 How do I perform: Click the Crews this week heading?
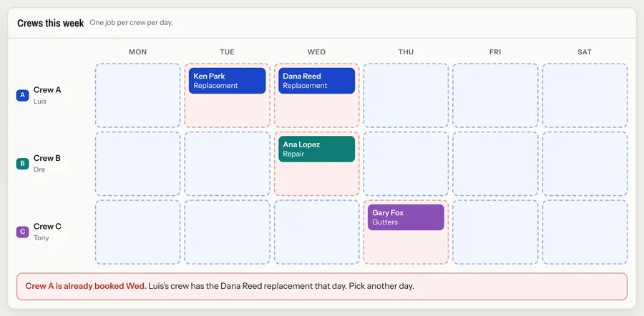pos(51,23)
